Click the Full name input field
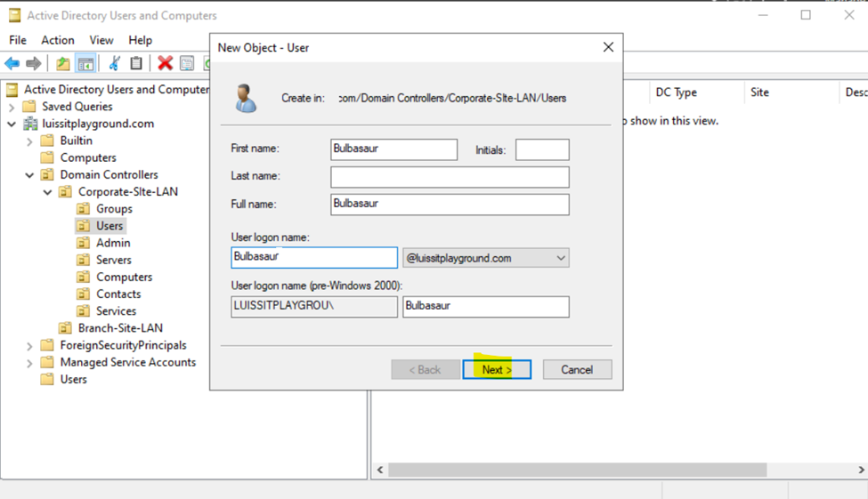Screen dimensions: 868x499 pos(450,205)
